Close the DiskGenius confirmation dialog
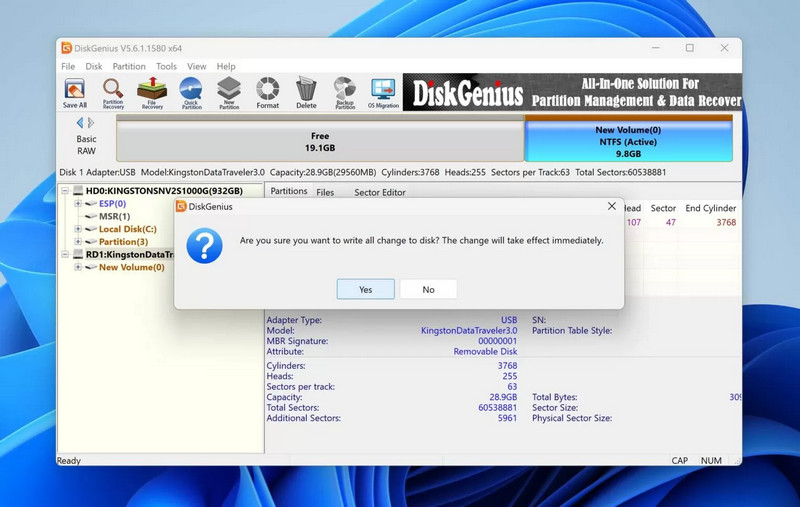The height and width of the screenshot is (507, 800). point(611,206)
